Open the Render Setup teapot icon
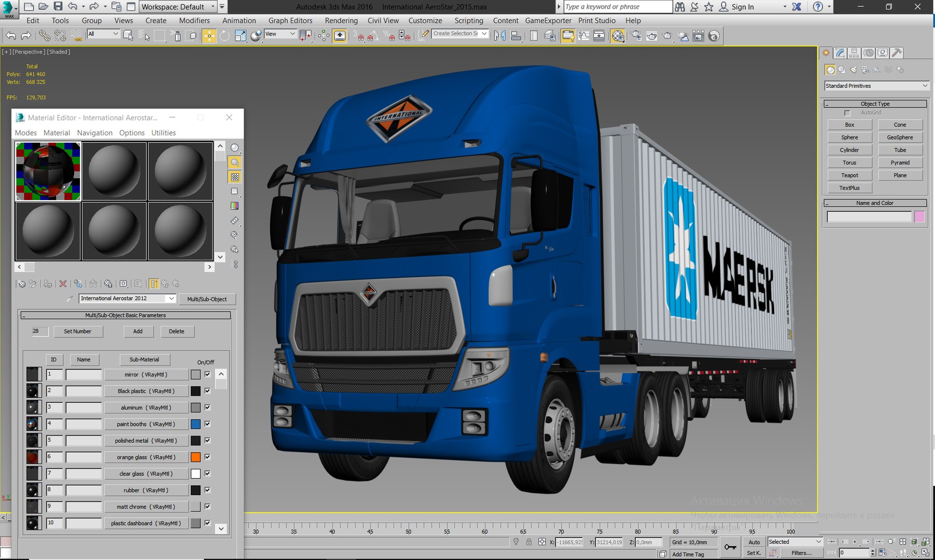935x560 pixels. tap(636, 36)
